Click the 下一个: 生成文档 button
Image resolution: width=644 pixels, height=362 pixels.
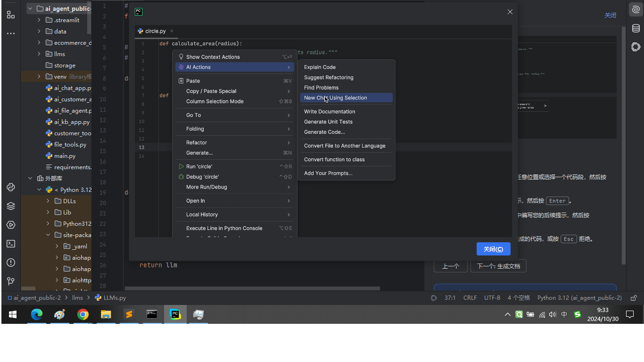click(x=498, y=266)
